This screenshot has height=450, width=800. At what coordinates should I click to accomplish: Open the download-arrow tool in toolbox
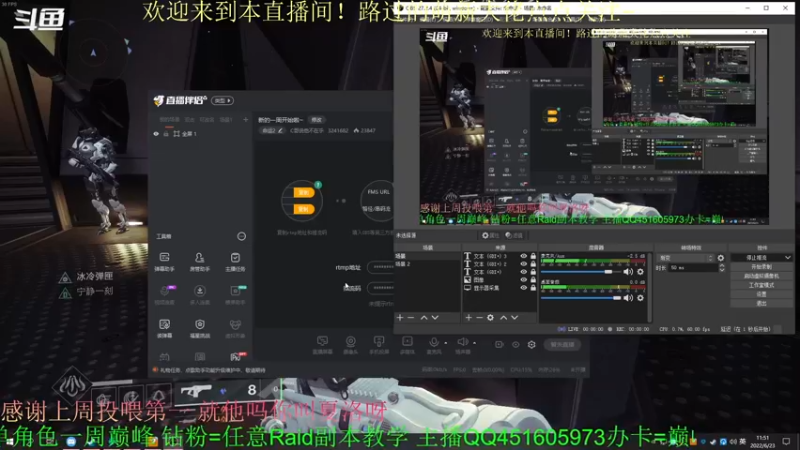[199, 294]
